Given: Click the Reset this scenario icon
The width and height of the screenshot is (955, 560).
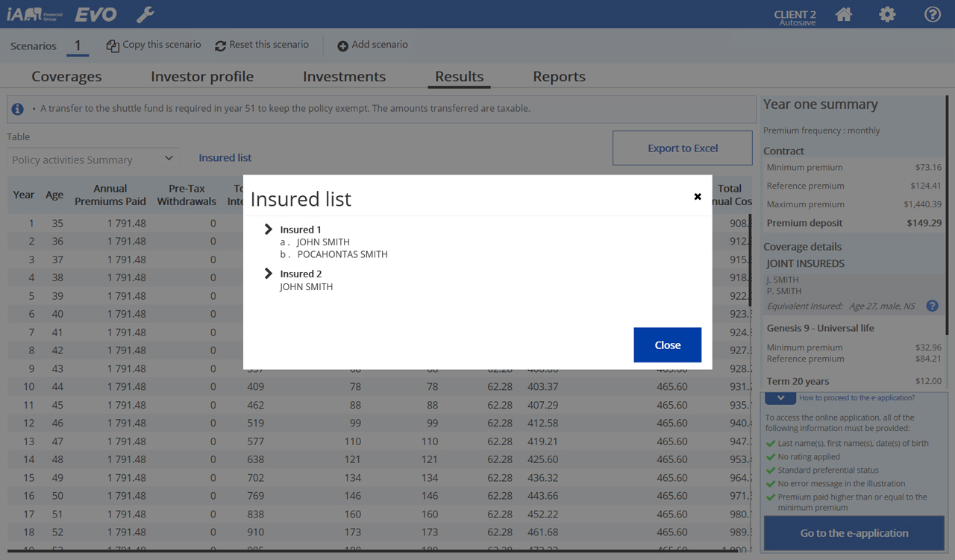Looking at the screenshot, I should tap(220, 45).
